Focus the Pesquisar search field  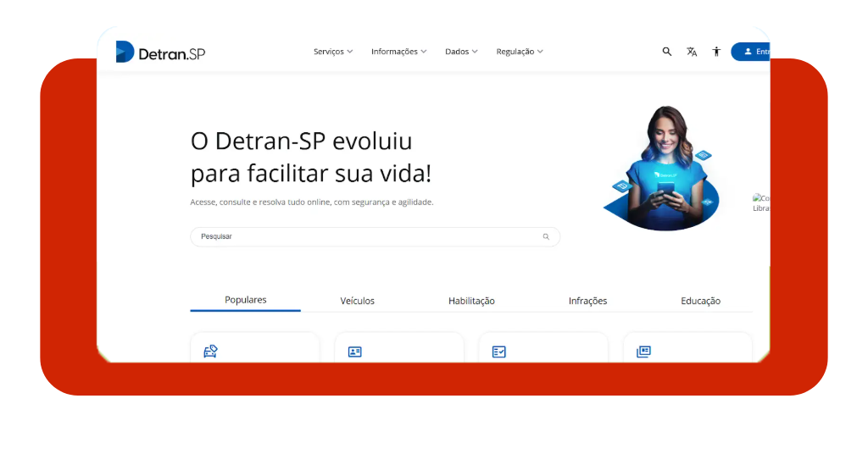pos(376,236)
